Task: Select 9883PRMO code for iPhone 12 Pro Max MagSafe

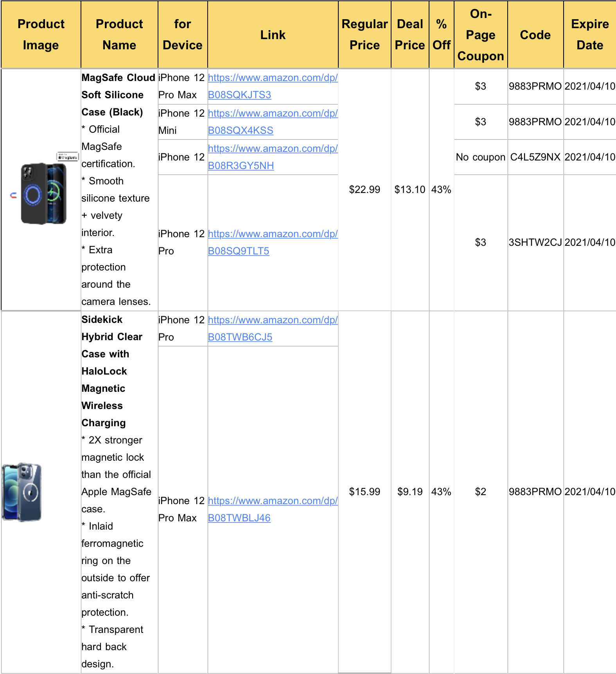Action: (535, 86)
